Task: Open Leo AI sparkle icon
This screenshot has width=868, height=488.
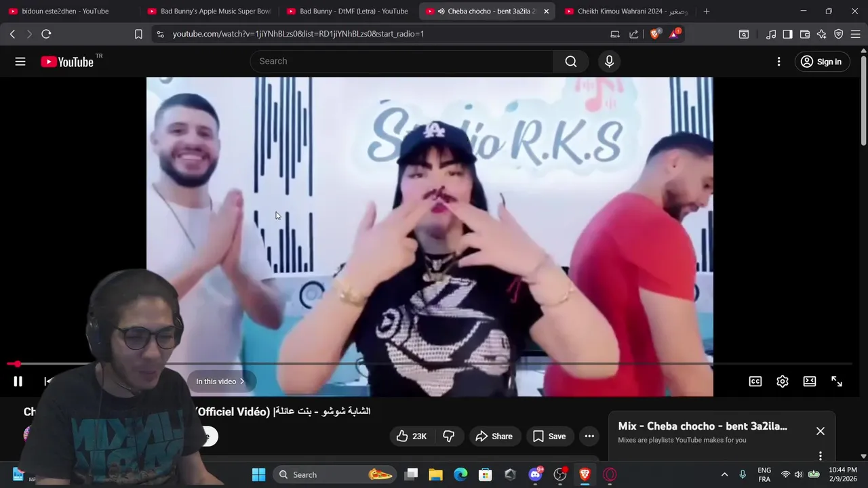Action: pyautogui.click(x=822, y=34)
